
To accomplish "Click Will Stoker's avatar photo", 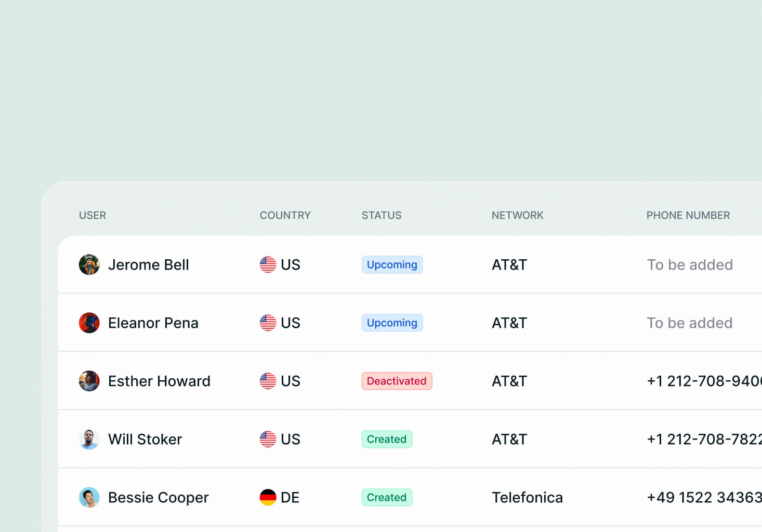I will tap(89, 439).
